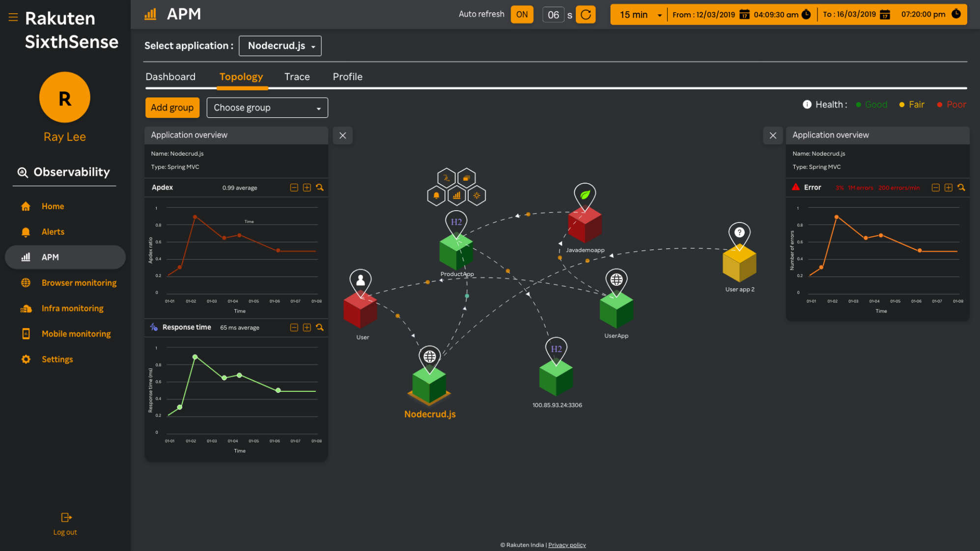The image size is (980, 551).
Task: Open the Nodecrud.js application selector
Action: [280, 46]
